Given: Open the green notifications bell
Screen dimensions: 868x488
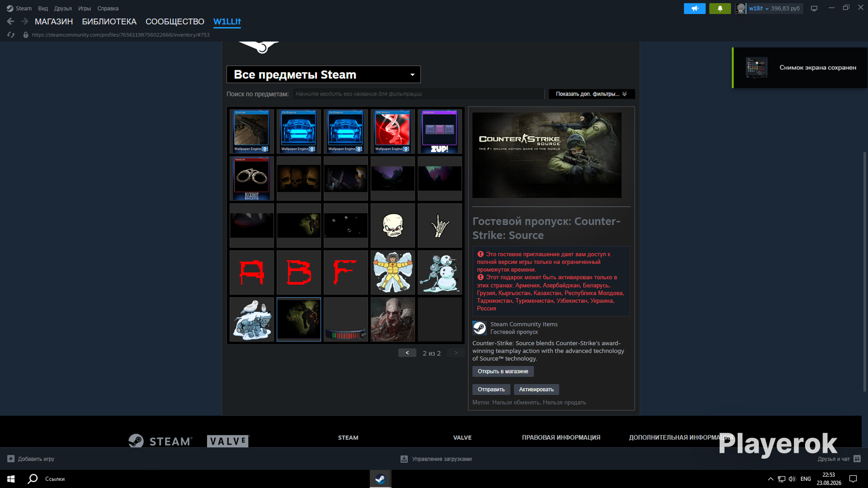Looking at the screenshot, I should [720, 8].
